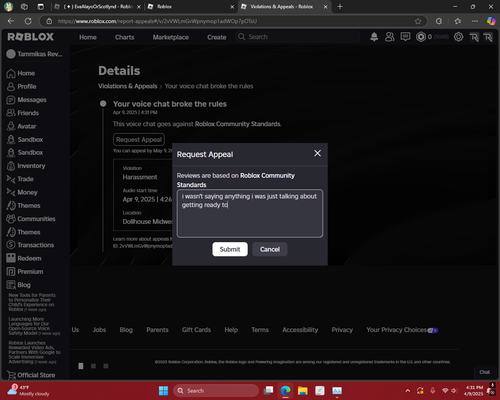Open browser Settings and more menu

click(475, 21)
